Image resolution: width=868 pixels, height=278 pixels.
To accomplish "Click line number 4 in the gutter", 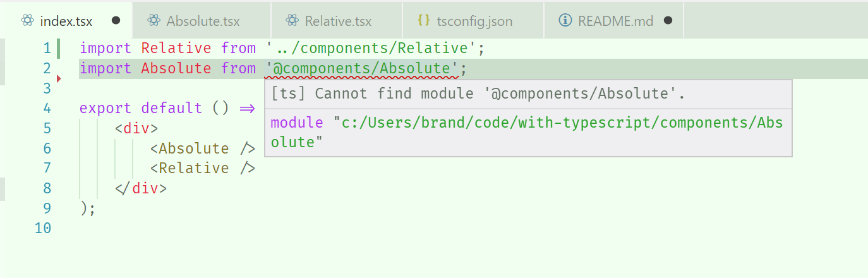I will [x=47, y=109].
